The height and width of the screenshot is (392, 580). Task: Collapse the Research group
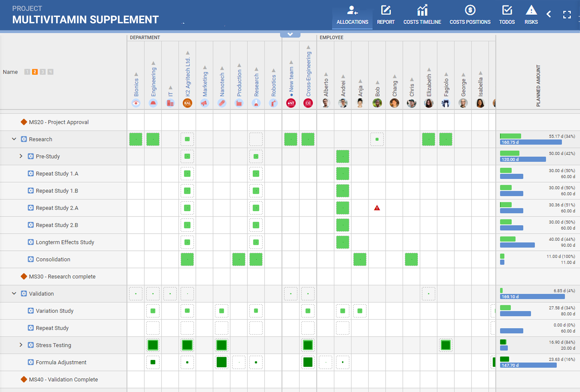tap(14, 139)
